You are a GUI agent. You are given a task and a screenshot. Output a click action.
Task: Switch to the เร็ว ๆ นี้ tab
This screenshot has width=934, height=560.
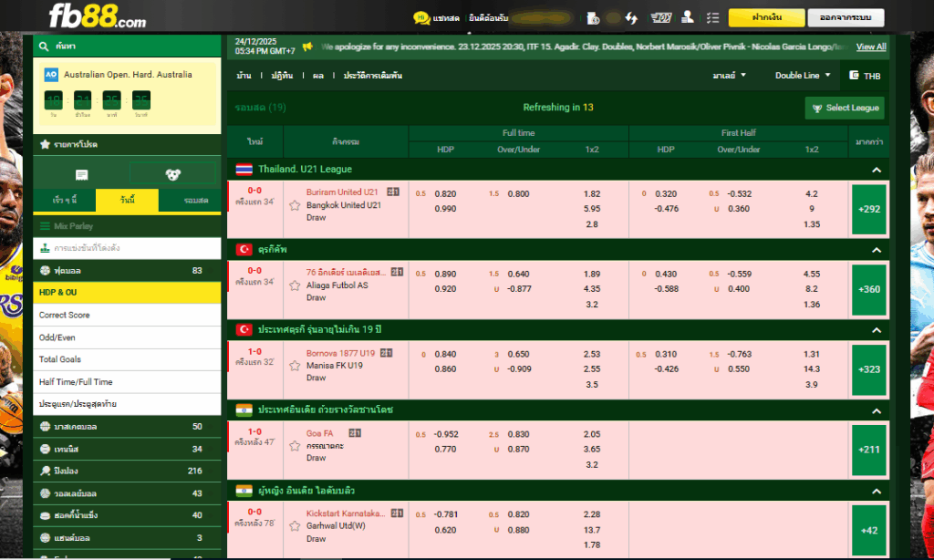(65, 200)
